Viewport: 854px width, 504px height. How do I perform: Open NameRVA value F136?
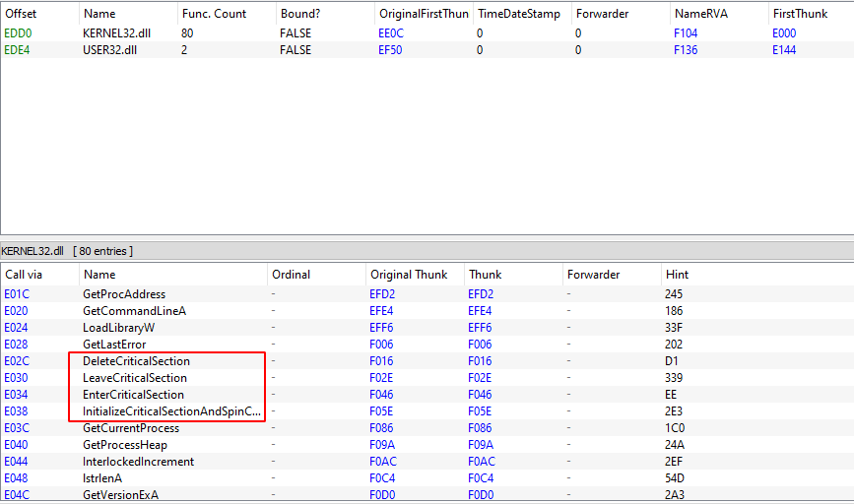(x=686, y=50)
